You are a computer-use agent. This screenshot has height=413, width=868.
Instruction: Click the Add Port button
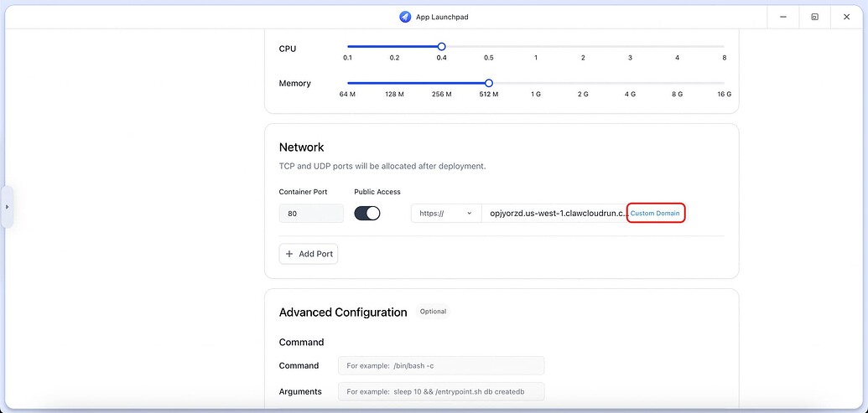(309, 254)
